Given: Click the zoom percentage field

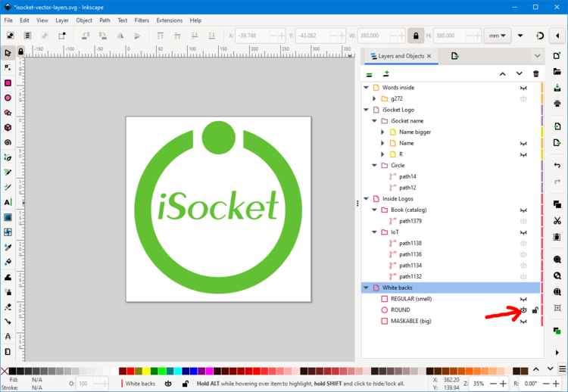Looking at the screenshot, I should pos(479,384).
